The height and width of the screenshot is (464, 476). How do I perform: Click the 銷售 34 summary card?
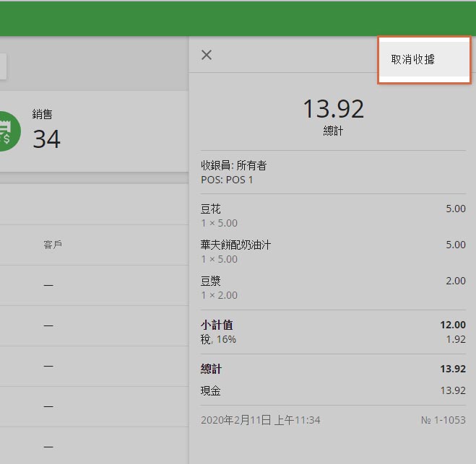point(94,131)
